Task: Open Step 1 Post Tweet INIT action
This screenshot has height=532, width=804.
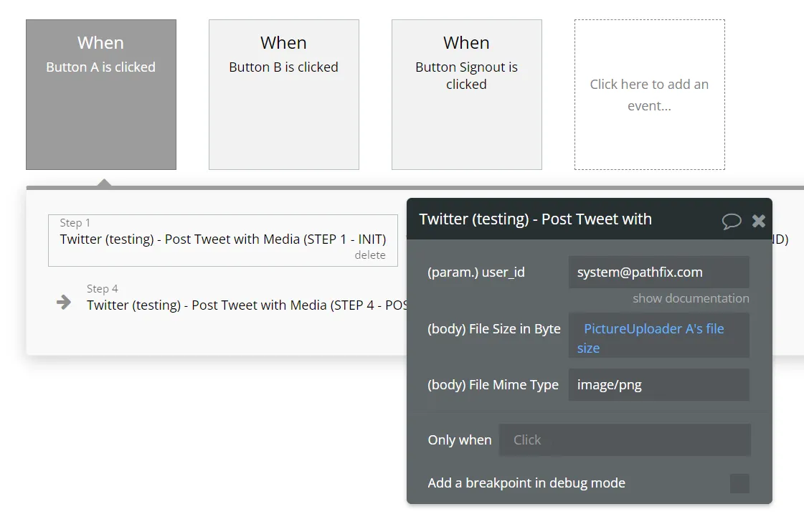Action: (223, 240)
